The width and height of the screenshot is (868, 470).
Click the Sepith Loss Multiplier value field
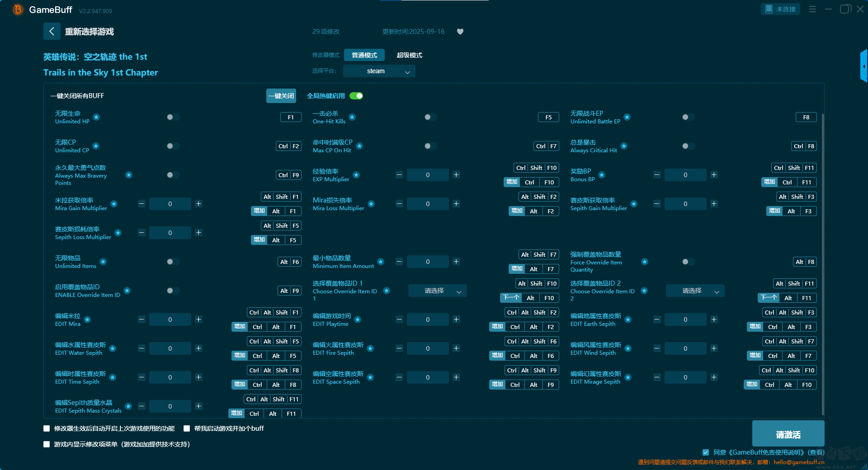170,233
